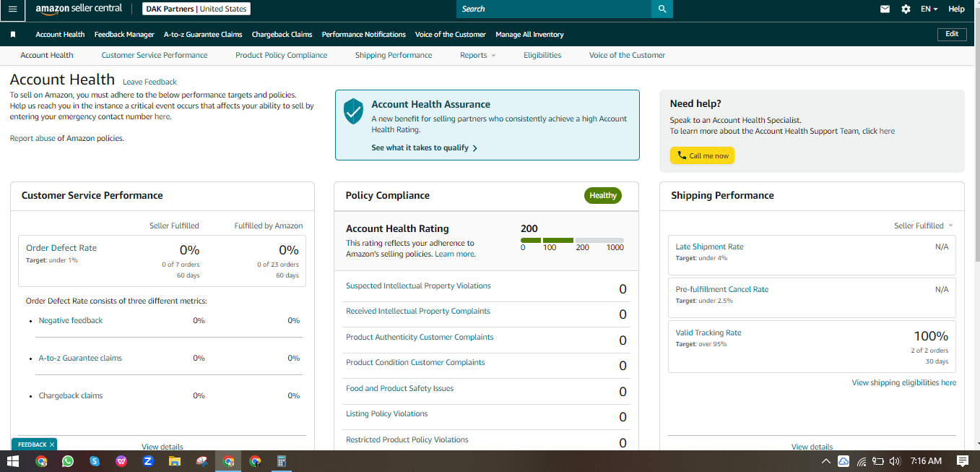Open the A-to-z Guarantee claims metric link
The width and height of the screenshot is (980, 472).
tap(80, 358)
